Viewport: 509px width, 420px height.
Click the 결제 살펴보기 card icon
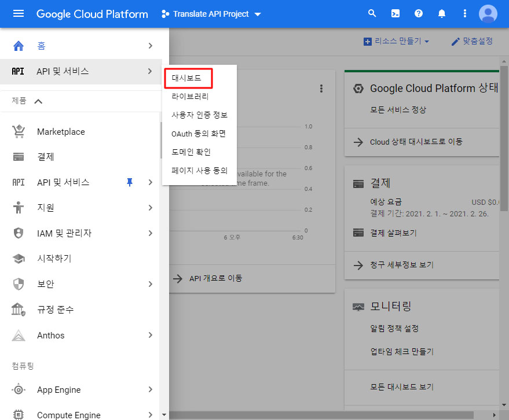(358, 233)
